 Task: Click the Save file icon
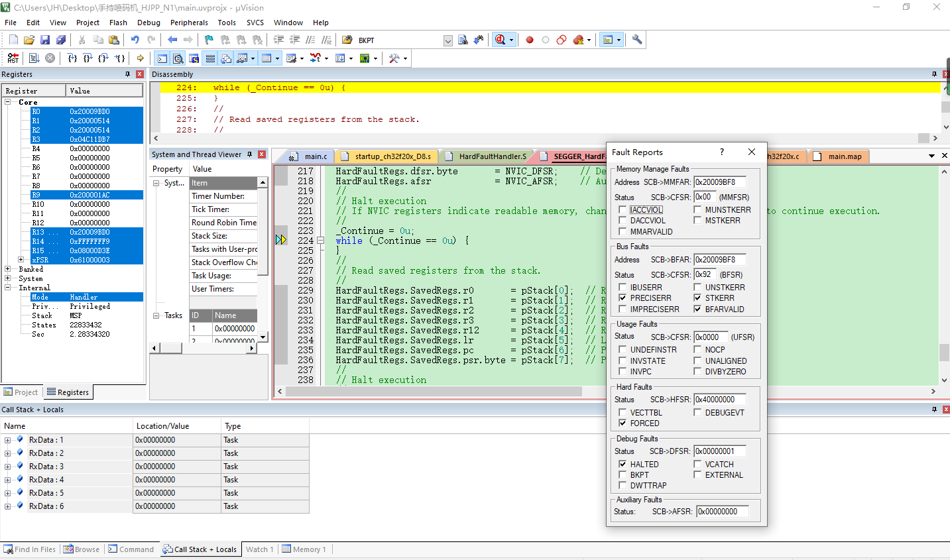[45, 40]
